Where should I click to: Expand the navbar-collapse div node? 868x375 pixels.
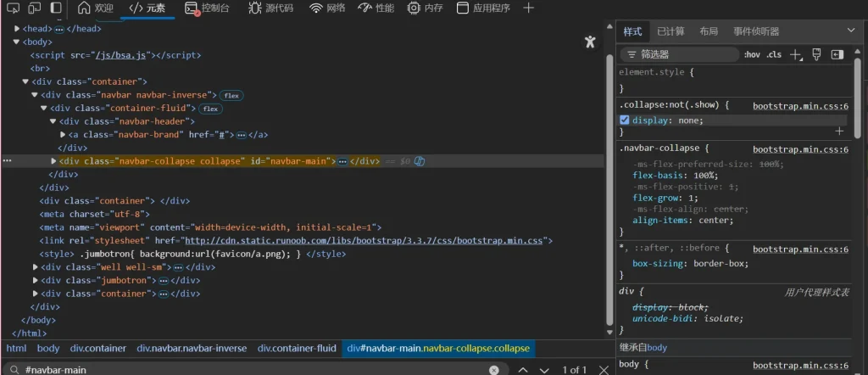(54, 160)
